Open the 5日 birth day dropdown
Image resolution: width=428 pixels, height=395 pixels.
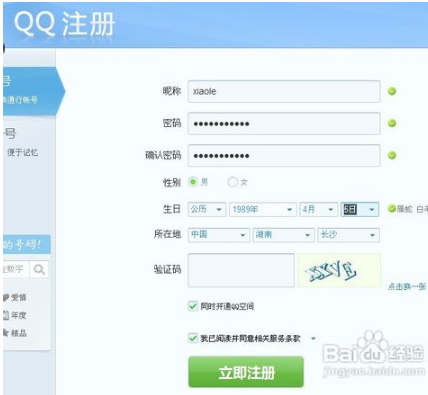360,209
